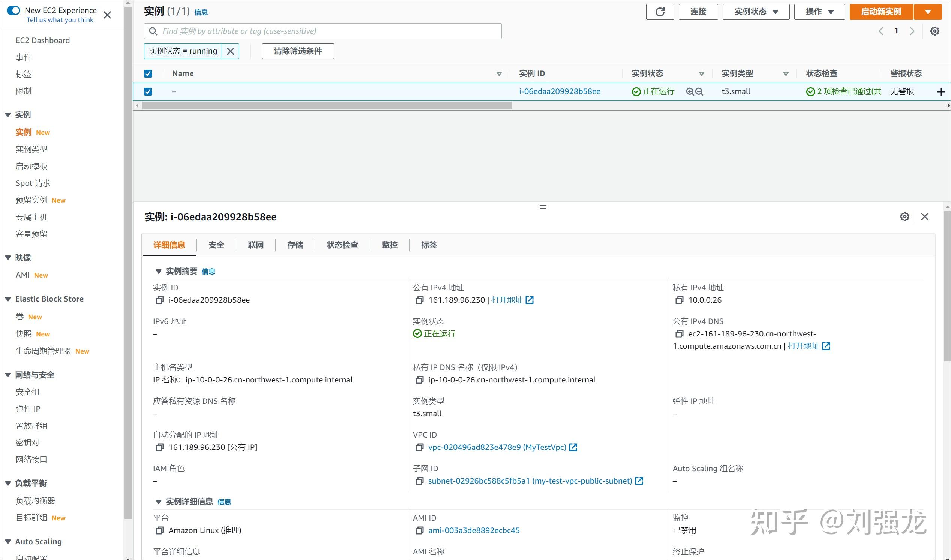Copy the private IPv4 DNS name
This screenshot has width=951, height=560.
coord(419,379)
